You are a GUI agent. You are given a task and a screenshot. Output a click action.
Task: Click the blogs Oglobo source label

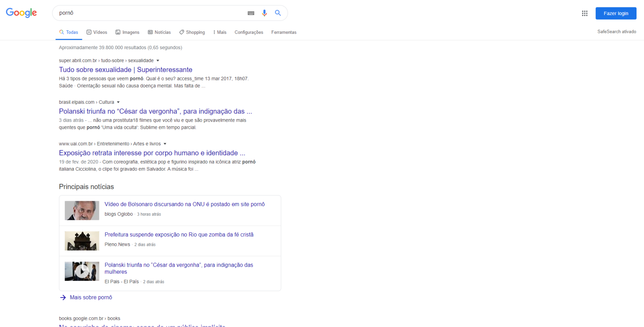point(119,214)
